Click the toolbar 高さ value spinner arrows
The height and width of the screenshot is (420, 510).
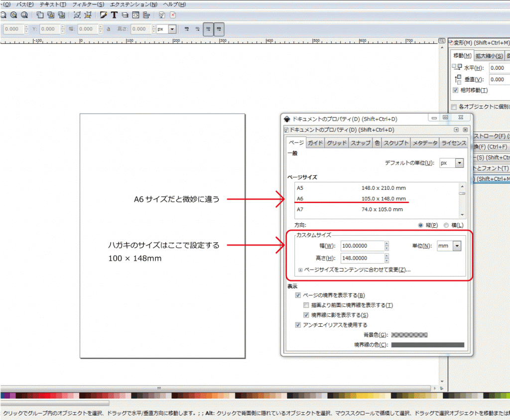point(154,29)
